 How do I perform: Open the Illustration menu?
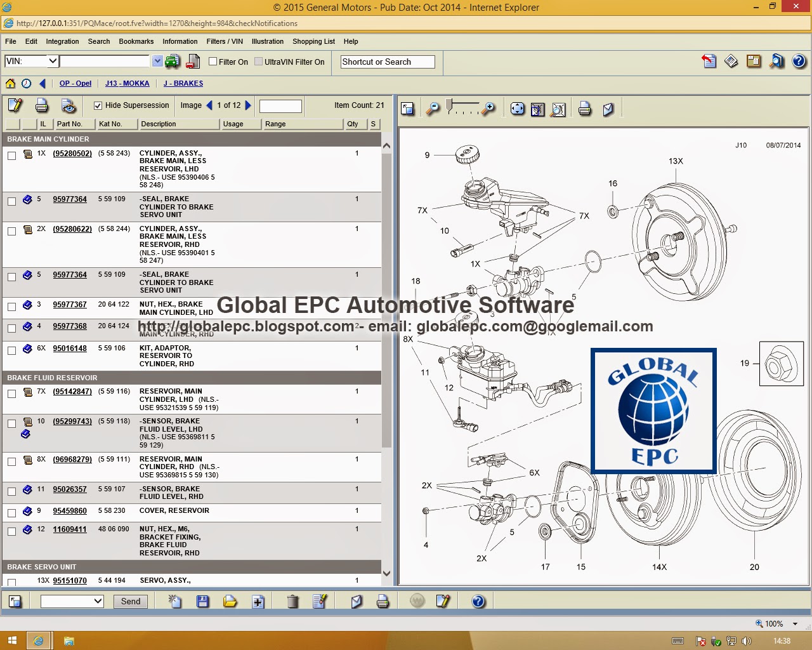(x=267, y=41)
